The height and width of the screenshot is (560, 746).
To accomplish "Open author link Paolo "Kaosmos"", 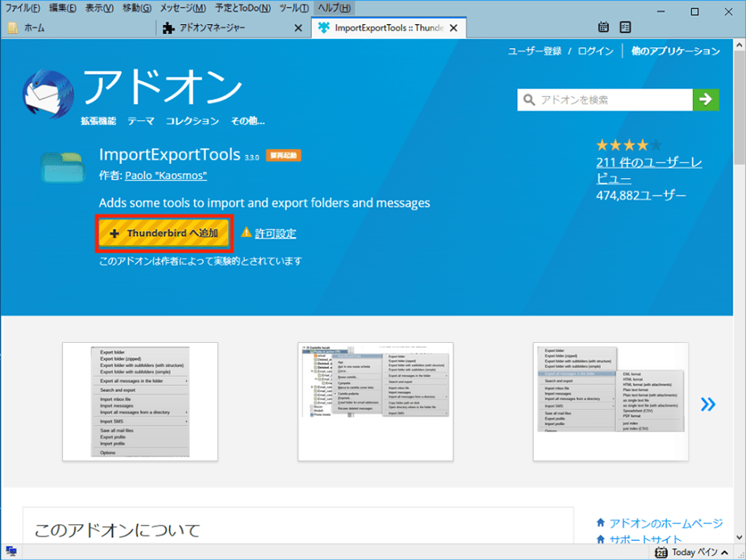I will [166, 176].
